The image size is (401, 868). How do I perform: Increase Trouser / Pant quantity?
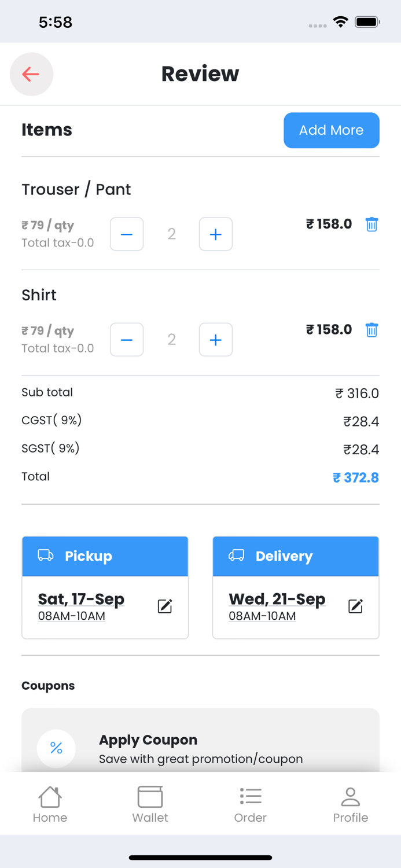click(215, 234)
